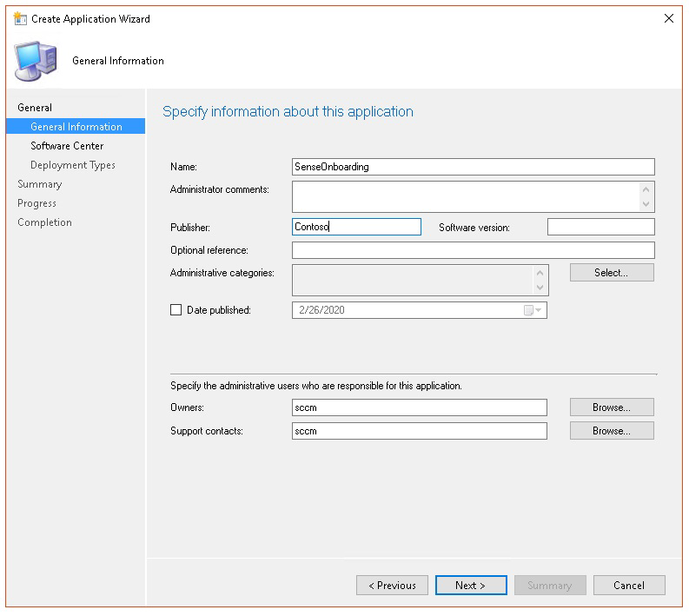Browse for Support contacts

tap(612, 431)
